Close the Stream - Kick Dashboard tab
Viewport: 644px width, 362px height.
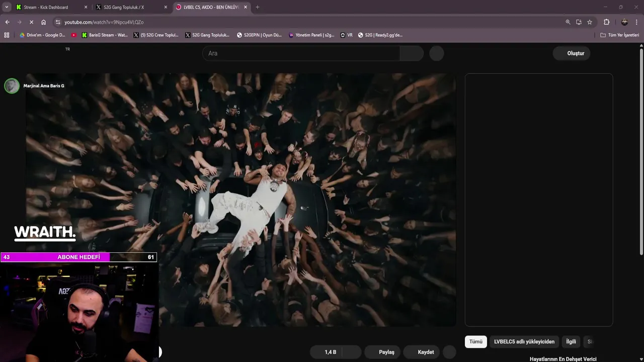coord(86,7)
